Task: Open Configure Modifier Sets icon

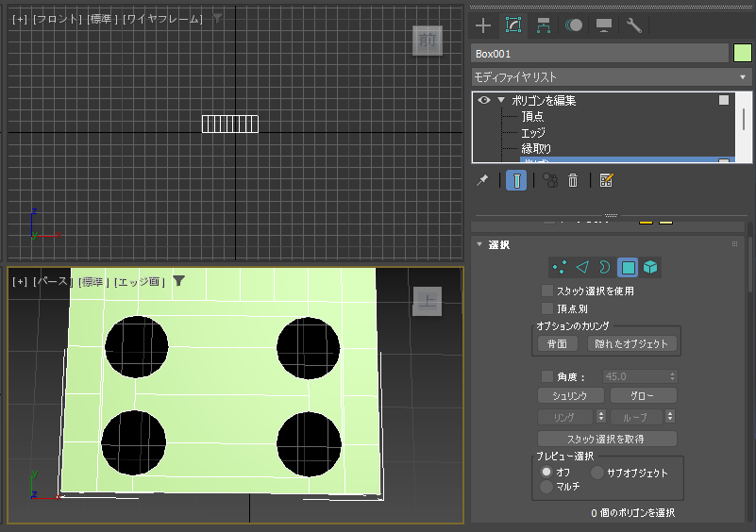Action: (x=606, y=181)
